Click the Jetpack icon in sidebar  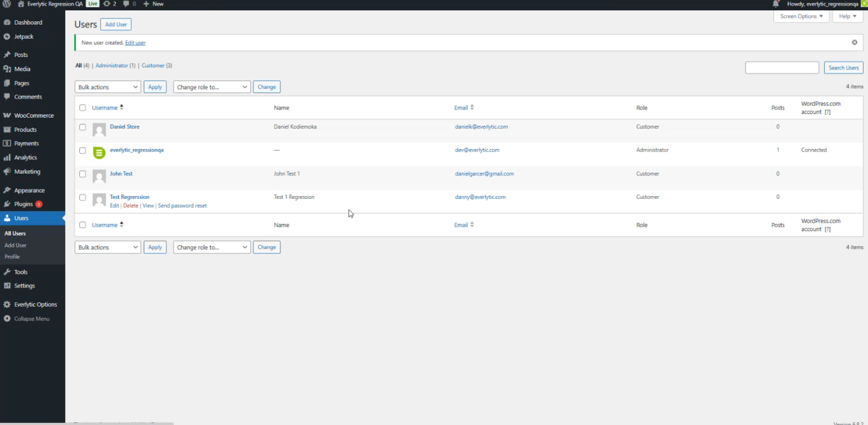[7, 37]
